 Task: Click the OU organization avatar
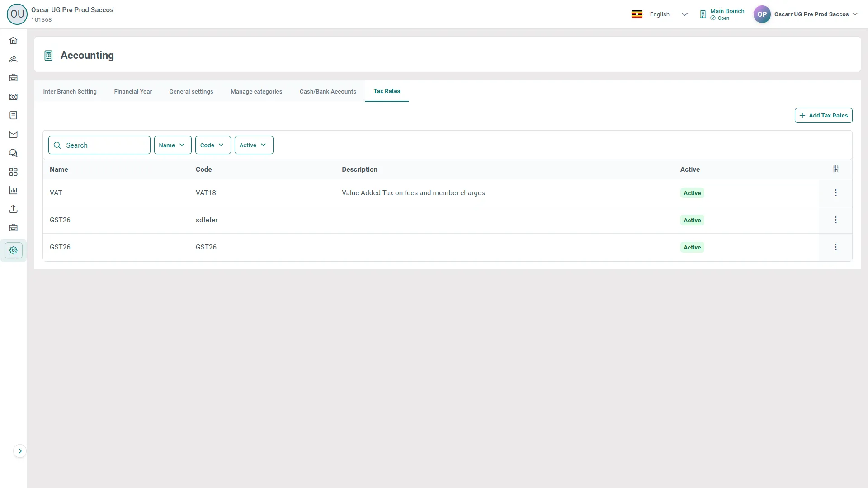[17, 14]
